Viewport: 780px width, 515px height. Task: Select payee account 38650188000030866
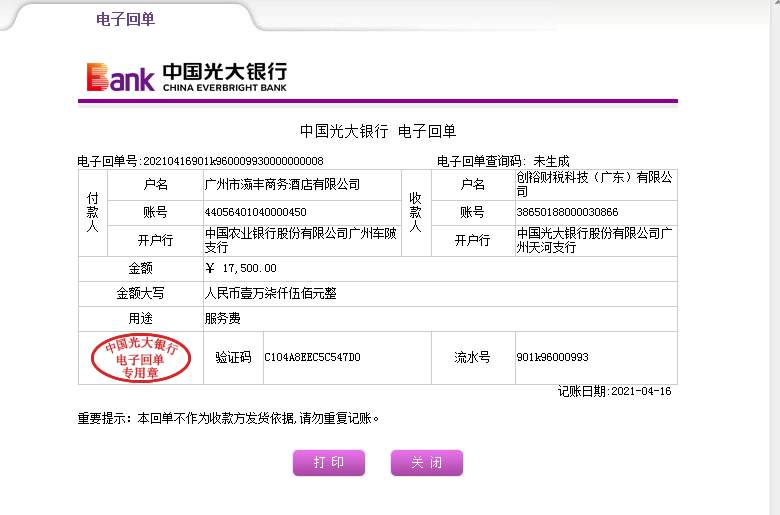click(567, 212)
